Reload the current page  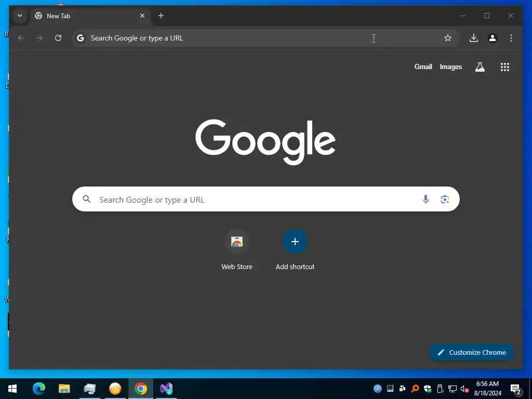[x=58, y=38]
